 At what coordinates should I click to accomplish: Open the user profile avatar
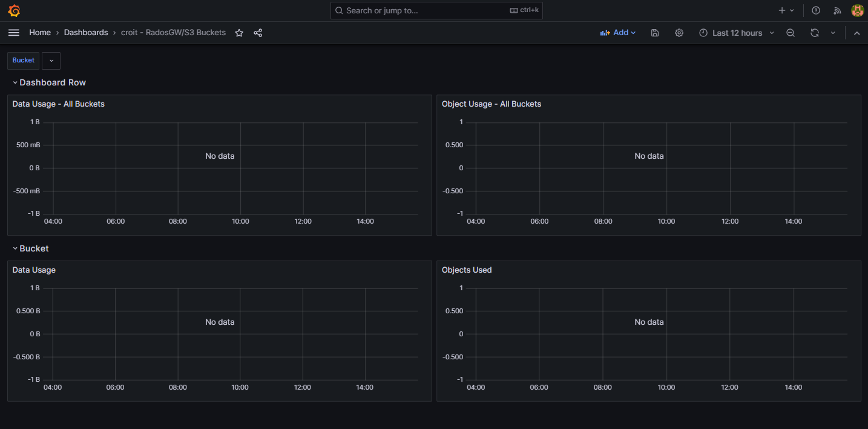point(857,10)
